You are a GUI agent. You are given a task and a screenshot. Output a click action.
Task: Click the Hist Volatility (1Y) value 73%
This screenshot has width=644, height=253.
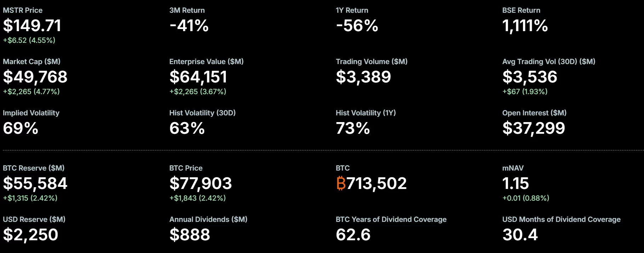[353, 128]
